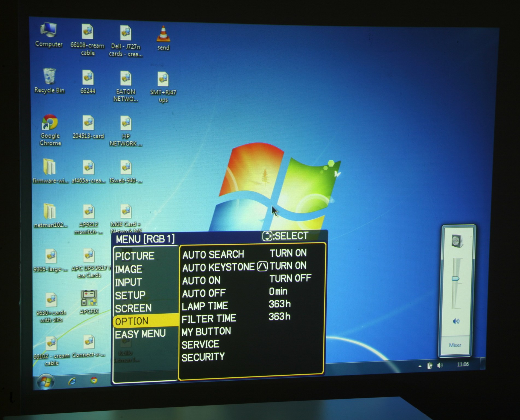Click the 11:06 taskbar clock
This screenshot has width=520, height=420.
(463, 364)
